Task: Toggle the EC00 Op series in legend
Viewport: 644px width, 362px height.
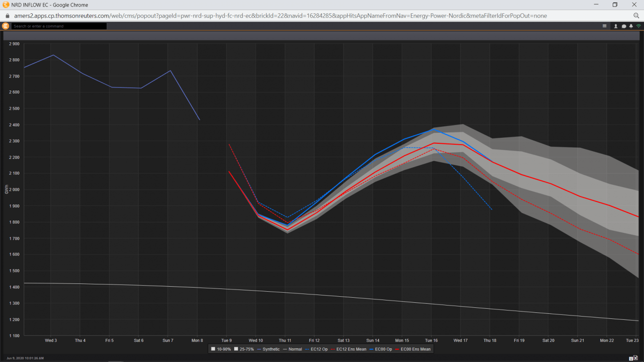Action: [381, 349]
